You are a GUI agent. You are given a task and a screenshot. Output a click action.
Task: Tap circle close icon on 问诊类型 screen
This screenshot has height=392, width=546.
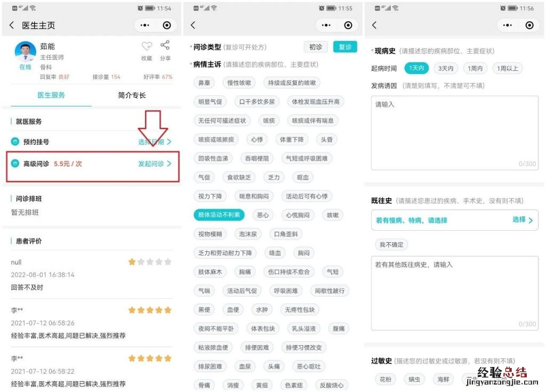tap(348, 25)
